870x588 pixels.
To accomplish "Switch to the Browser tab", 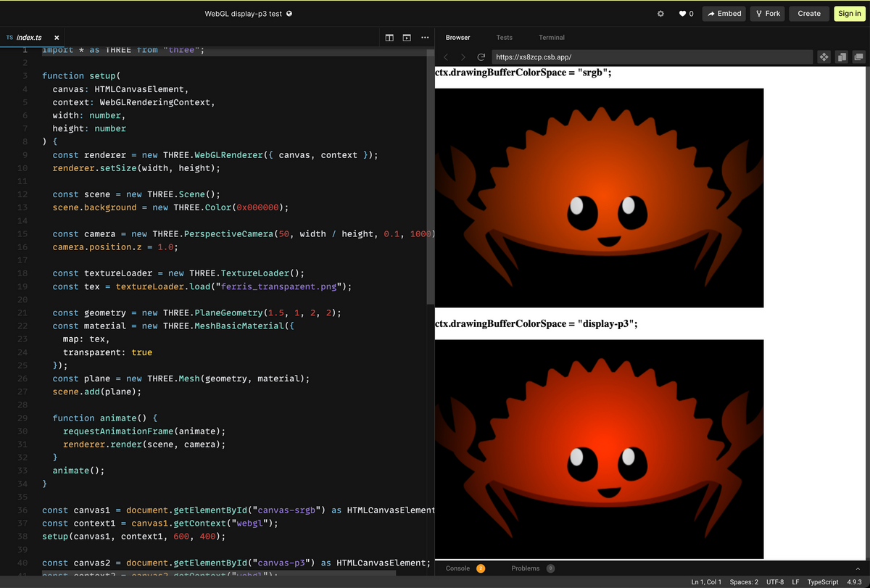I will click(458, 38).
